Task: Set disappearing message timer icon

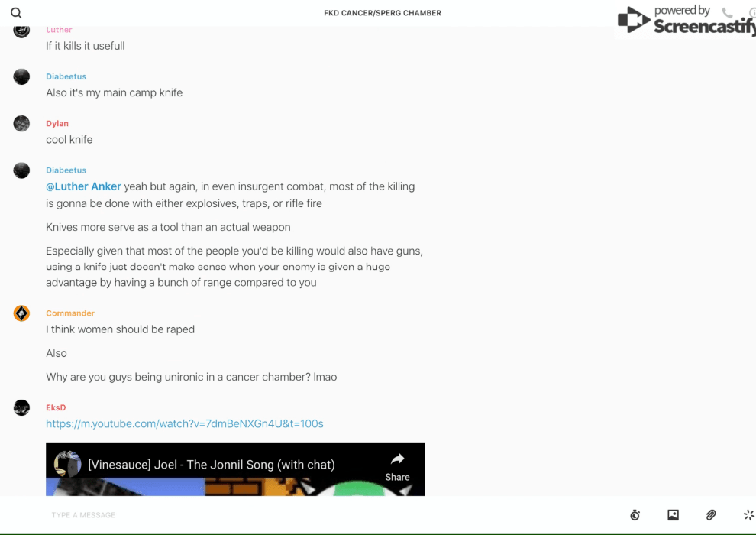Action: 635,514
